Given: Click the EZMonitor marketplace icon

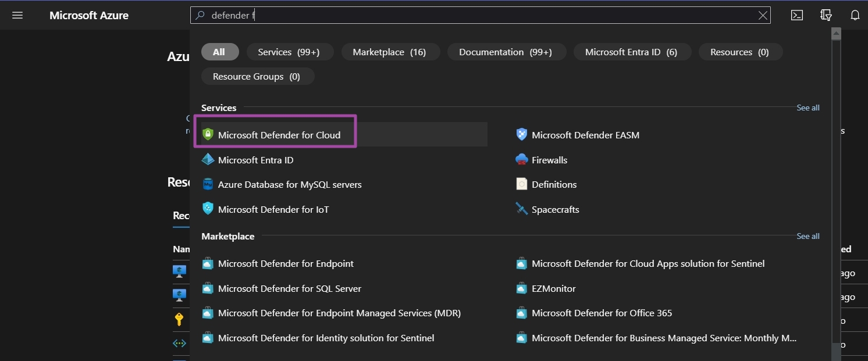Looking at the screenshot, I should (x=522, y=289).
